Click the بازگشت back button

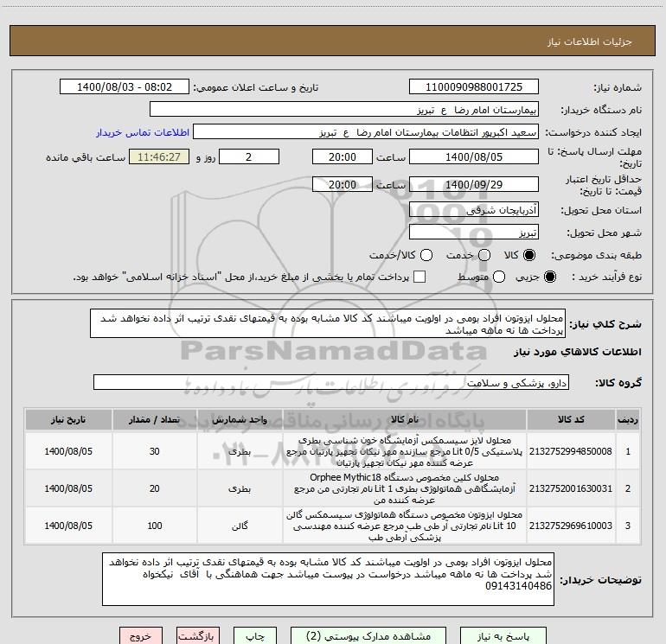[x=198, y=636]
